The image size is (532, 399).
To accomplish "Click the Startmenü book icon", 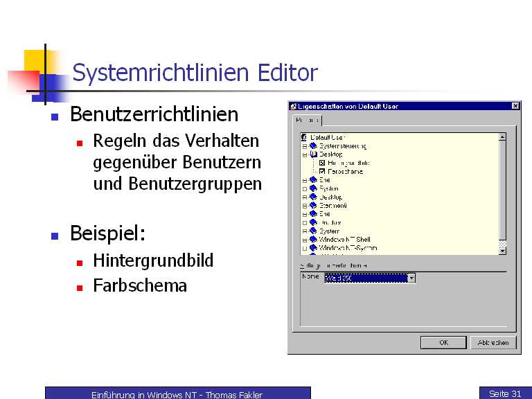I will [x=313, y=206].
